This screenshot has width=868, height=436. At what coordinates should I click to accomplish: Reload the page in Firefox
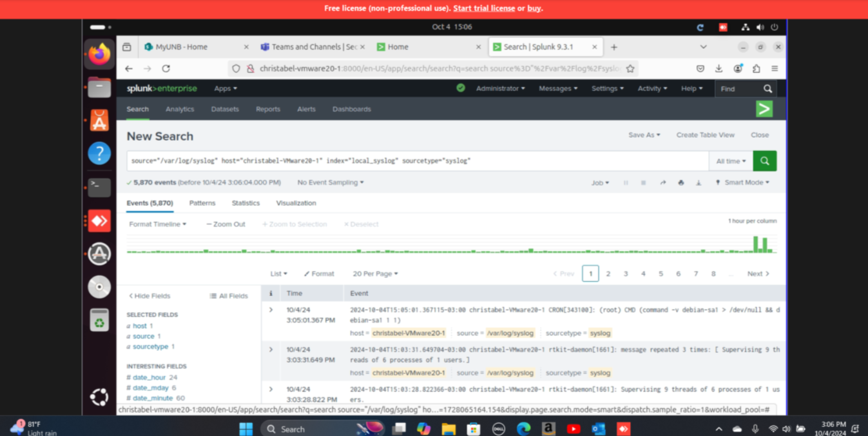coord(166,68)
